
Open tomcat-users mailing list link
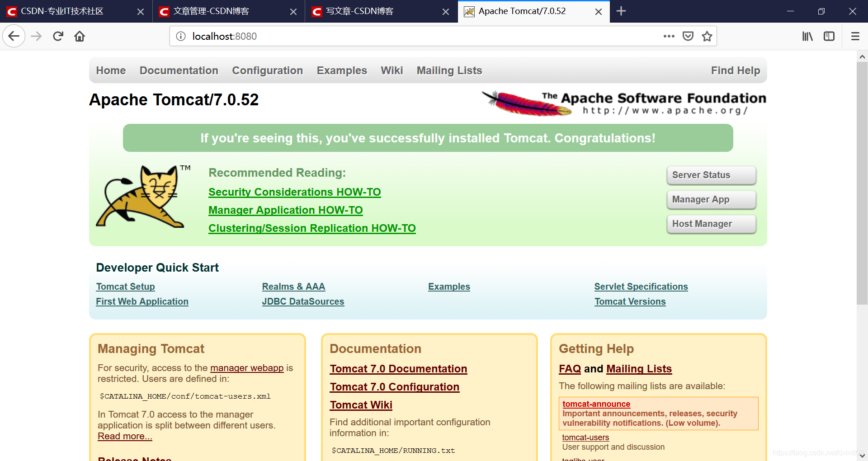point(585,437)
